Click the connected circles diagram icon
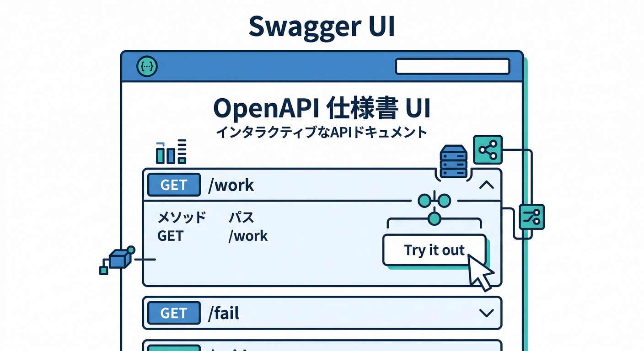Viewport: 644px width, 351px height. (434, 209)
